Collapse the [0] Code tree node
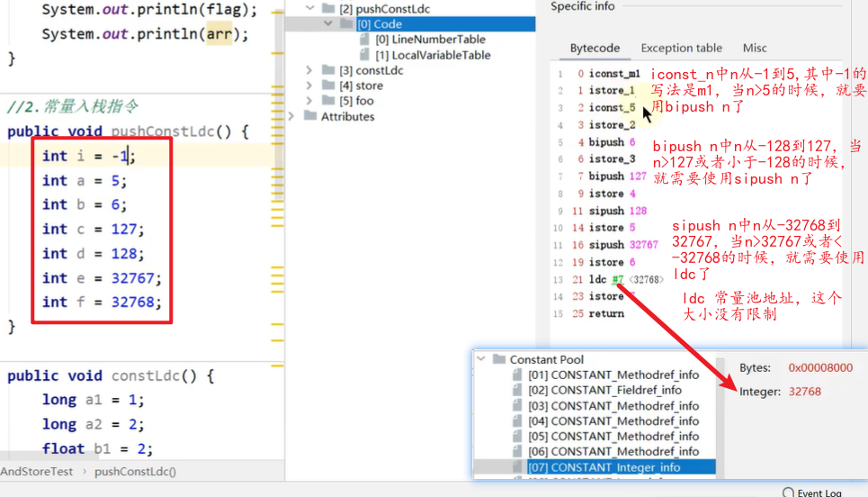Image resolution: width=868 pixels, height=497 pixels. tap(327, 24)
